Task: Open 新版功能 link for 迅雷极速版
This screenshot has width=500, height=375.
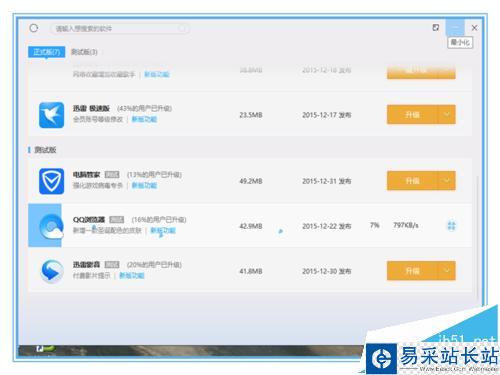Action: pos(144,119)
